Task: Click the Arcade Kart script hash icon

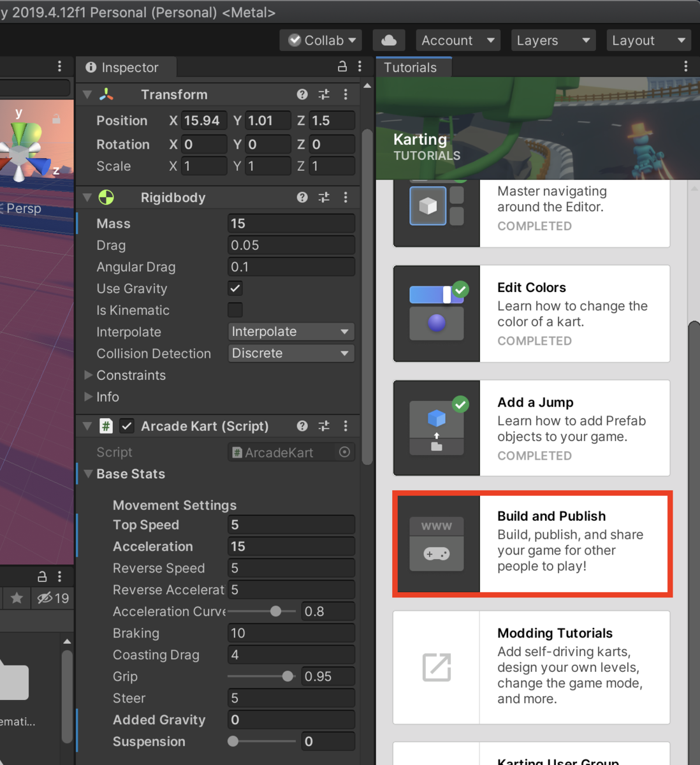Action: (106, 426)
